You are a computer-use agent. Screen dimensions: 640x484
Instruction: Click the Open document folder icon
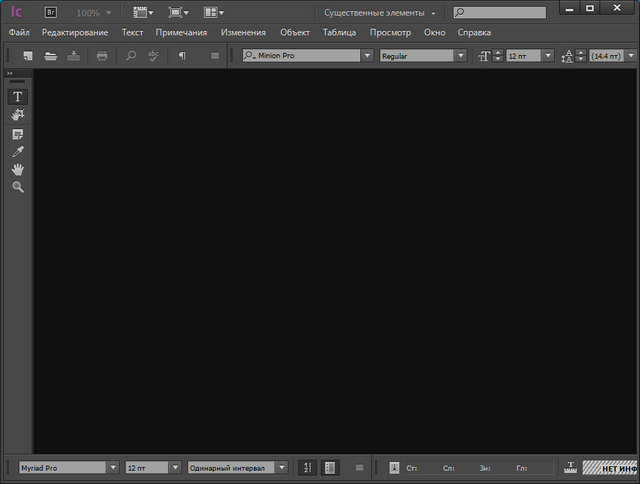point(51,56)
